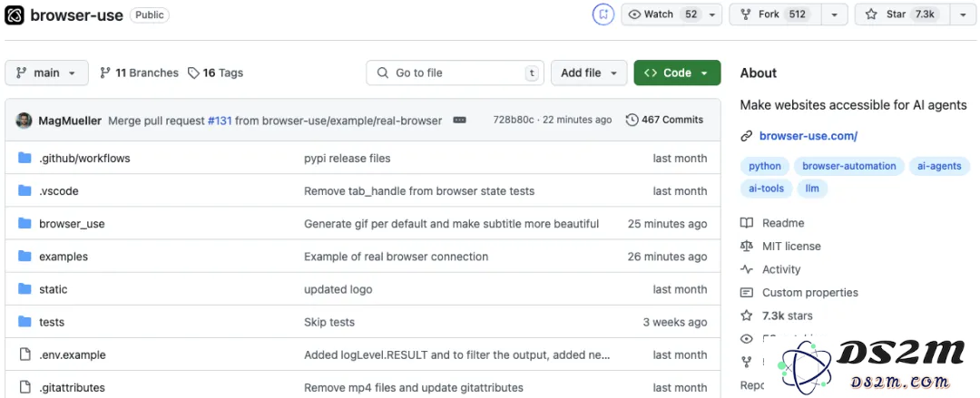This screenshot has height=398, width=980.
Task: Click the browser-use repository logo icon
Action: [x=15, y=15]
